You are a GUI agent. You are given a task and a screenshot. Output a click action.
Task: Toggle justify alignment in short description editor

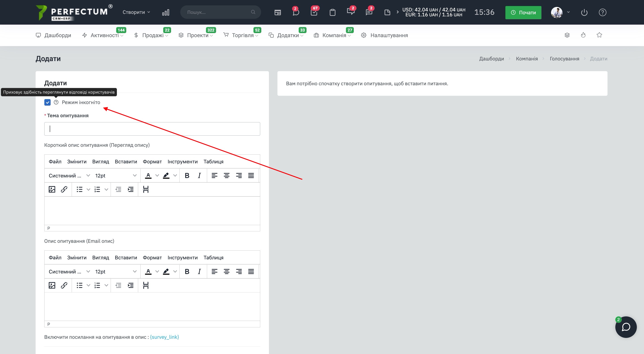251,176
